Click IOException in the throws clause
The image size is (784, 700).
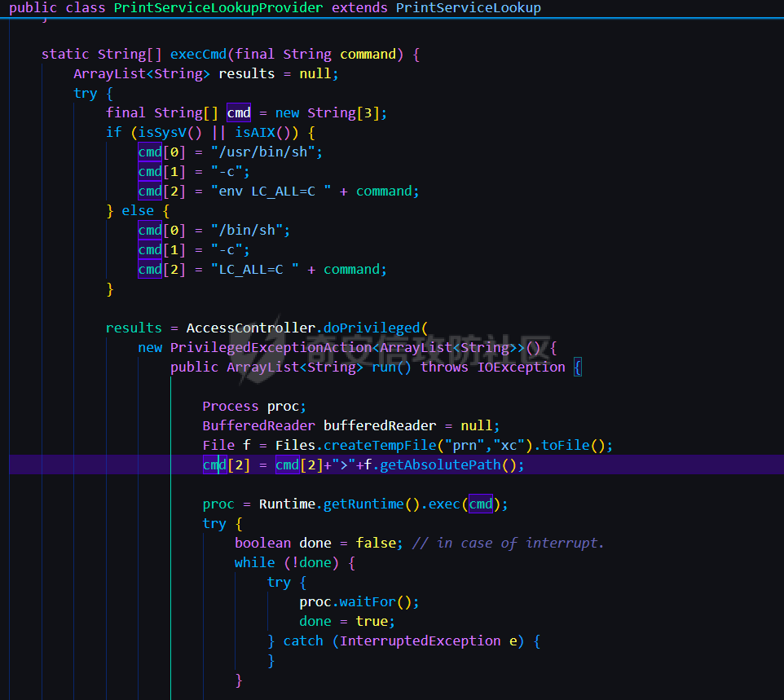[521, 367]
